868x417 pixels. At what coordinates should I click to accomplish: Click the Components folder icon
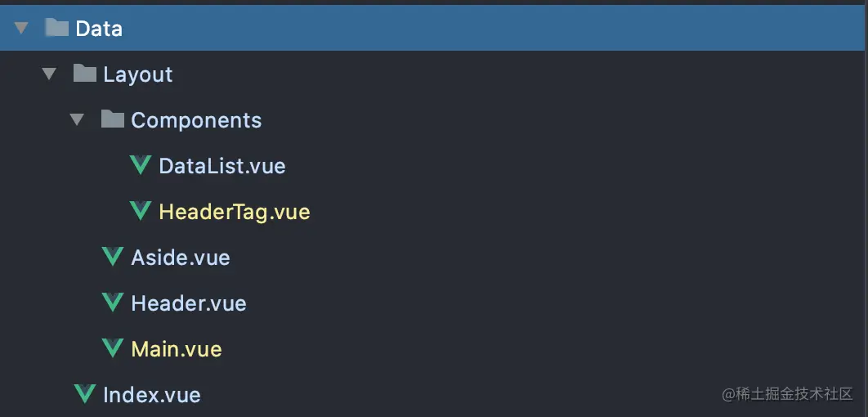(x=112, y=119)
